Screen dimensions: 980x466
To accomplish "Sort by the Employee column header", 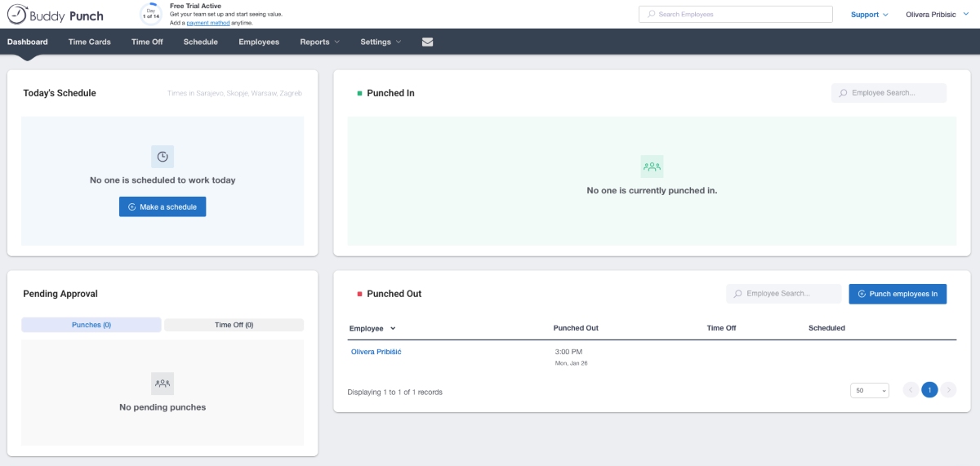I will coord(372,328).
